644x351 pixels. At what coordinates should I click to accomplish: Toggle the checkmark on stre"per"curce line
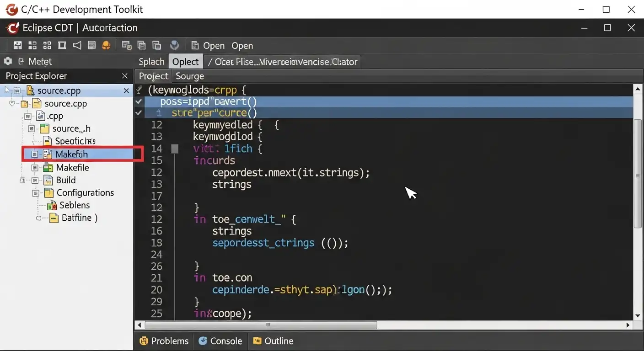[139, 113]
